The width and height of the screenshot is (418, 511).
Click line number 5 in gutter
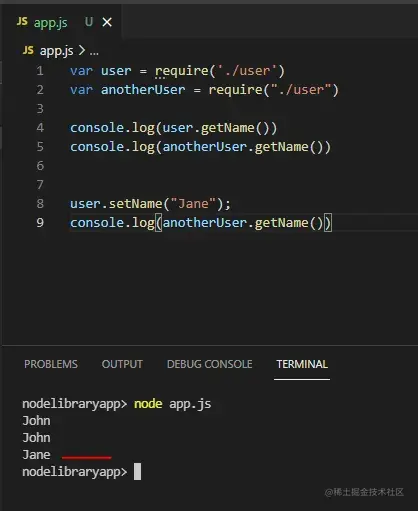(x=40, y=147)
